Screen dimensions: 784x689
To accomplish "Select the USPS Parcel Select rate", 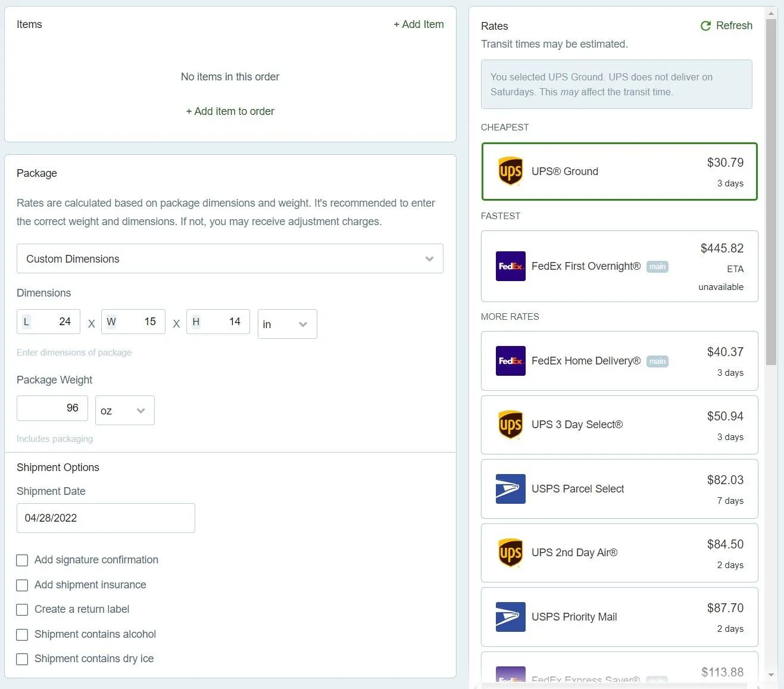I will click(619, 489).
